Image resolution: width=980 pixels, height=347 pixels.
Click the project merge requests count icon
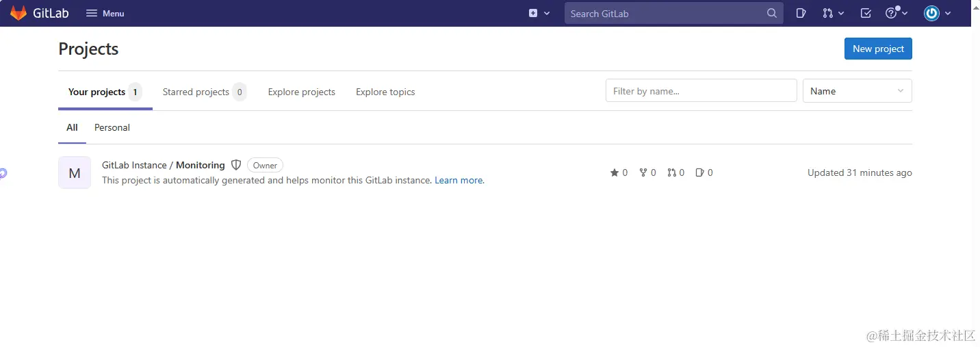pyautogui.click(x=672, y=172)
